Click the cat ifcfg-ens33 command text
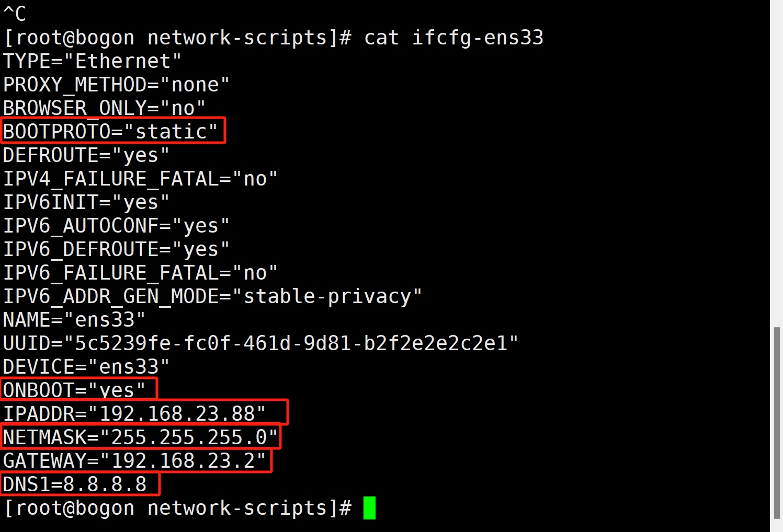 pos(453,38)
